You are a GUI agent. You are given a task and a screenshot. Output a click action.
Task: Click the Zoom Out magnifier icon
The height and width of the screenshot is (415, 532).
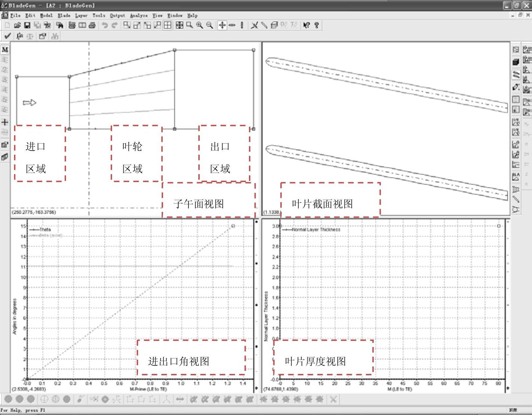point(210,25)
